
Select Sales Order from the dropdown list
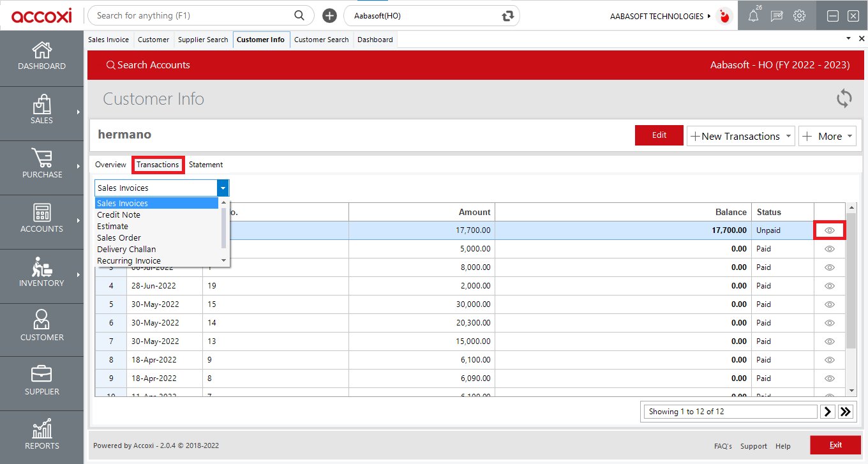(x=157, y=238)
